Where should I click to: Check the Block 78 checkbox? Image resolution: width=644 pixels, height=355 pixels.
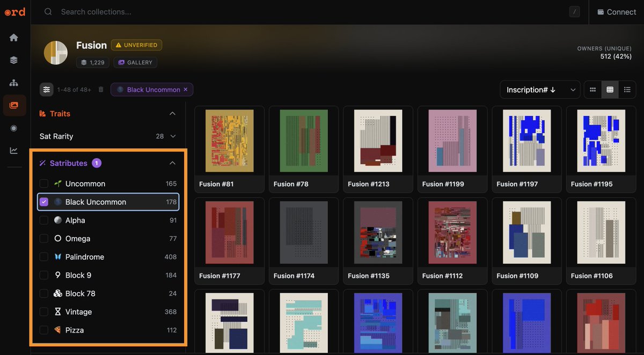[x=44, y=293]
